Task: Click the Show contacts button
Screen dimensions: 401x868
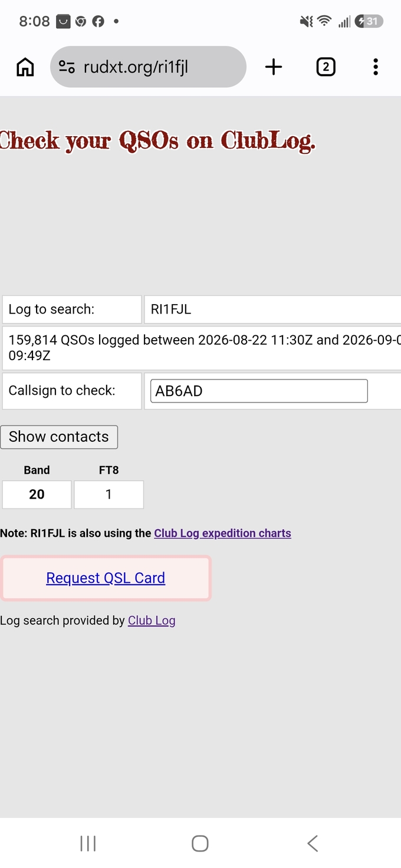Action: click(x=59, y=437)
